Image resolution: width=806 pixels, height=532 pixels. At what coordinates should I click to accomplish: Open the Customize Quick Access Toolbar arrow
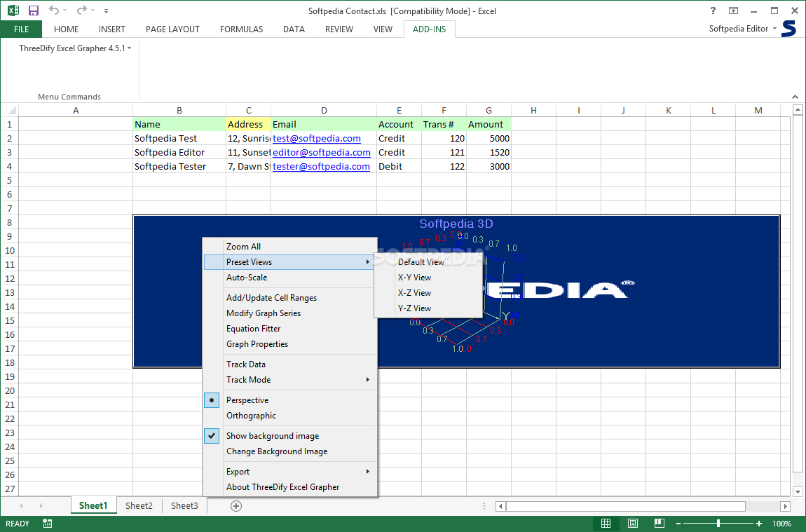106,11
